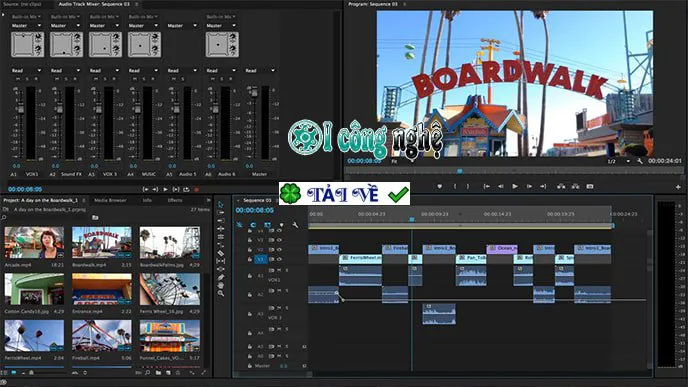Click VOX1 volume fader handle
Screen dimensions: 688x387
coord(20,108)
